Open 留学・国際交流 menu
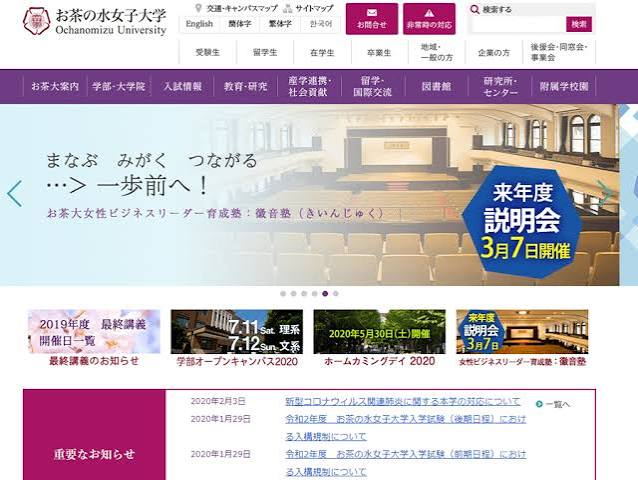The width and height of the screenshot is (638, 480). (373, 86)
